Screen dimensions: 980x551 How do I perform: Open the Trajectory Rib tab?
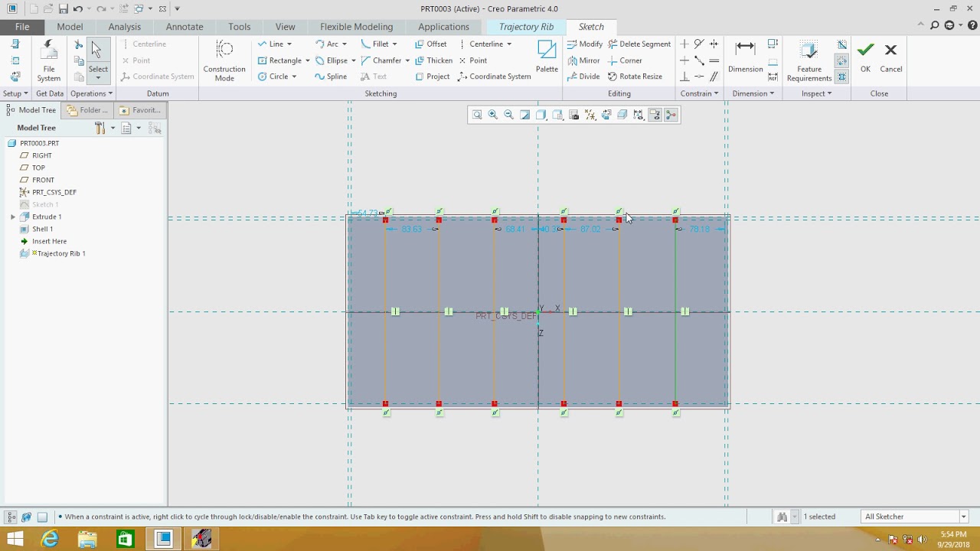coord(526,27)
